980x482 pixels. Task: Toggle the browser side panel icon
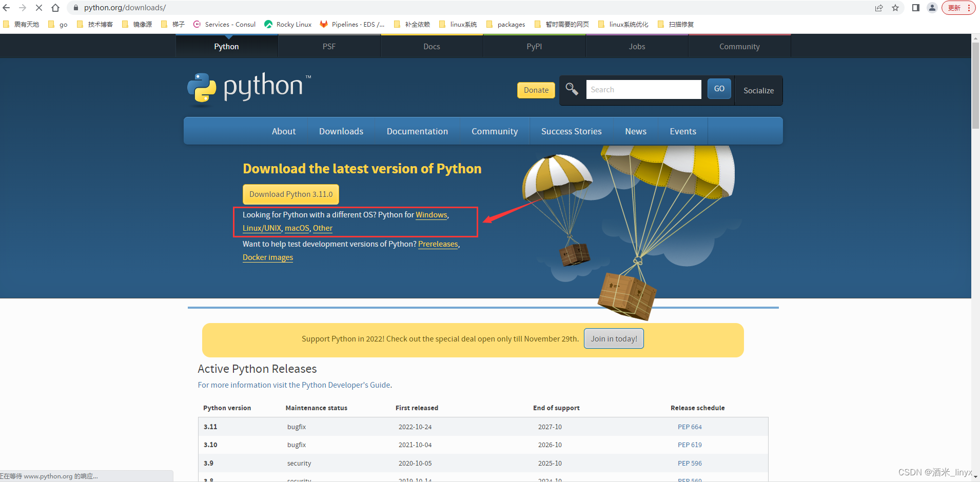tap(916, 8)
